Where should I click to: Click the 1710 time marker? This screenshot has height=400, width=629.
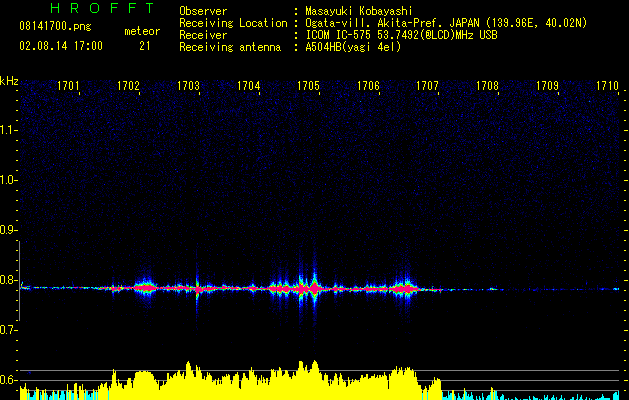(607, 86)
